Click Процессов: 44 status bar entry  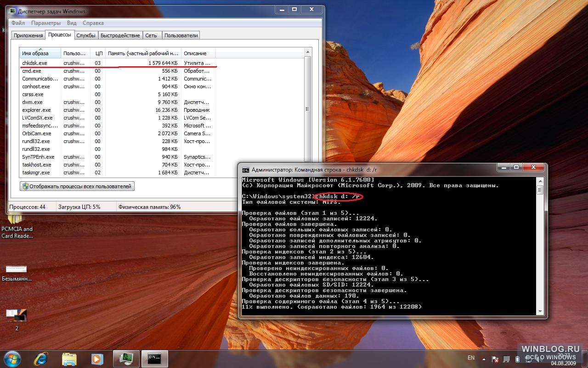28,207
